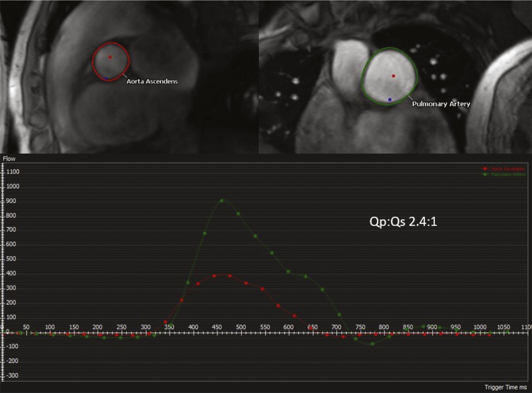Click the Qp:Qs 2.4:1 annotation text
Screen dimensions: 532x393
coord(403,222)
